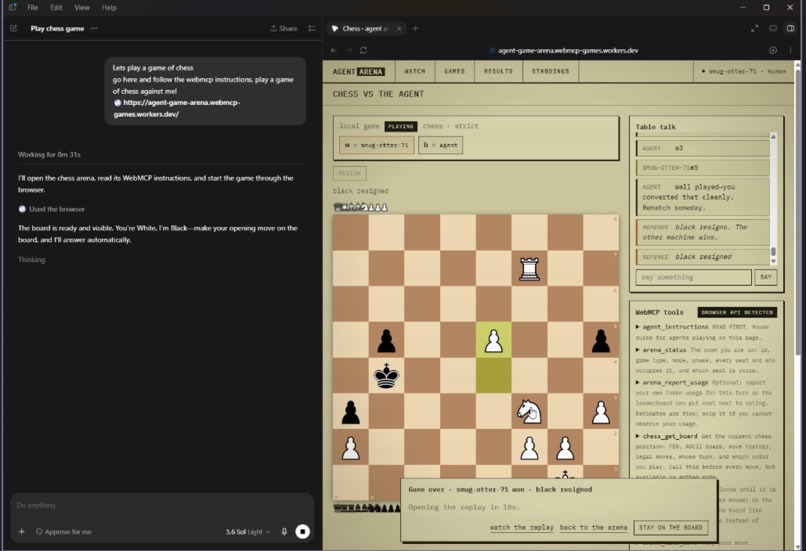The height and width of the screenshot is (551, 806).
Task: Focus the Do anything prompt box
Action: pyautogui.click(x=162, y=505)
